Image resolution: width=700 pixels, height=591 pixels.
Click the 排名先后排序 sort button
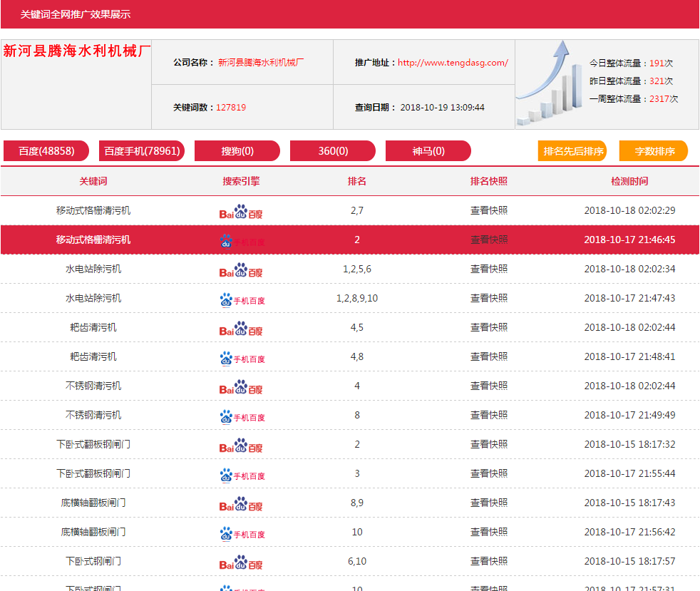click(x=572, y=150)
